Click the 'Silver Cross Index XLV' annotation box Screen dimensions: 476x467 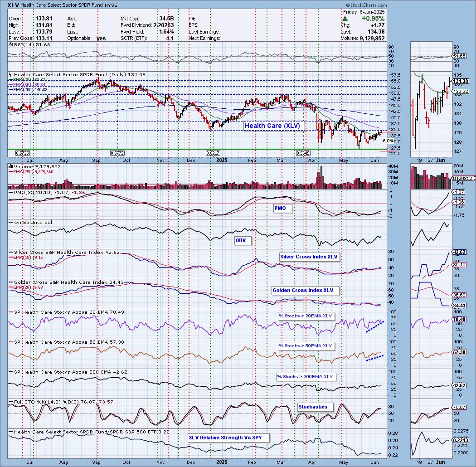pos(309,257)
